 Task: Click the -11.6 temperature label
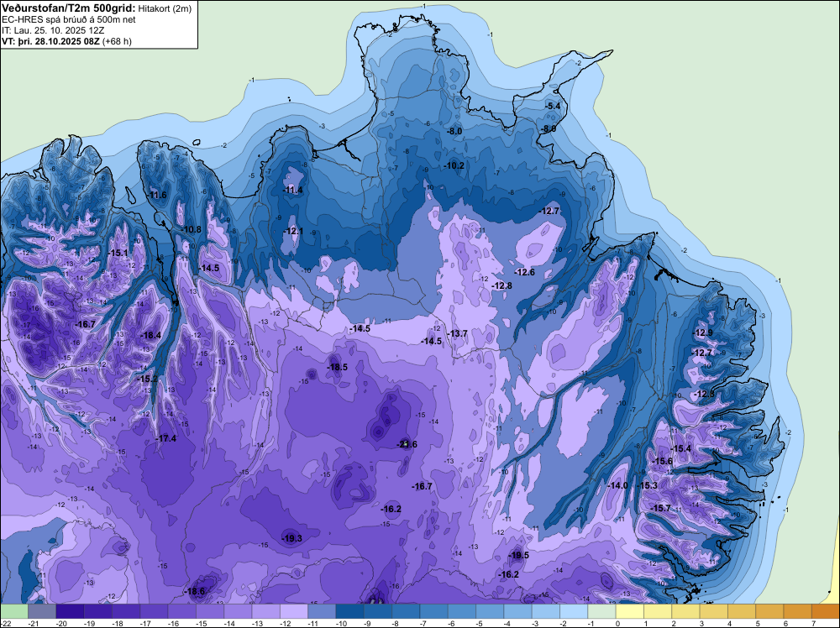[156, 195]
